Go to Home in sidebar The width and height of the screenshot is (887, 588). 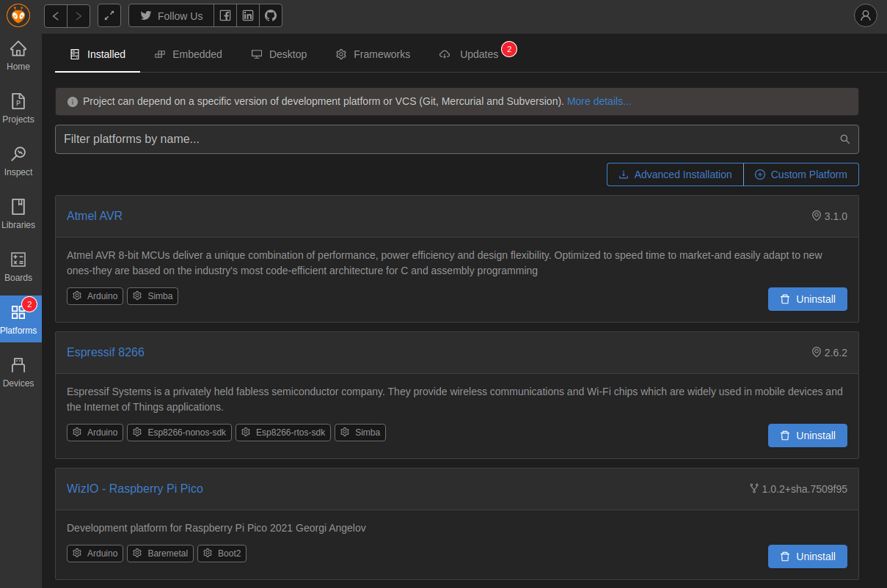coord(18,56)
